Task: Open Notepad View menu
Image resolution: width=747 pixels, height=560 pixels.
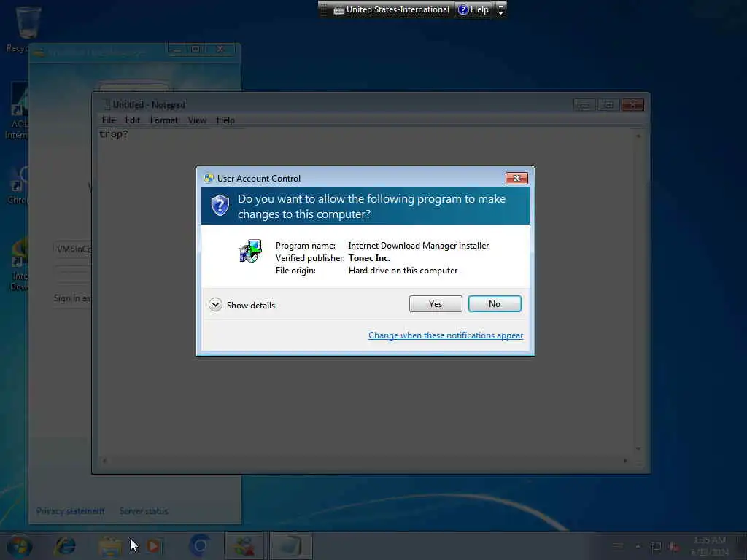Action: 197,120
